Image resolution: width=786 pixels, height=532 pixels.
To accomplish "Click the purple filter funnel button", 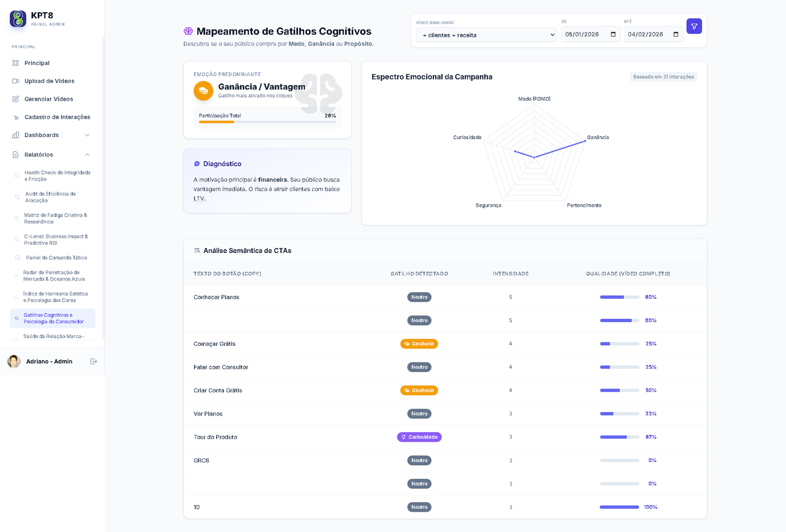I will click(x=694, y=27).
